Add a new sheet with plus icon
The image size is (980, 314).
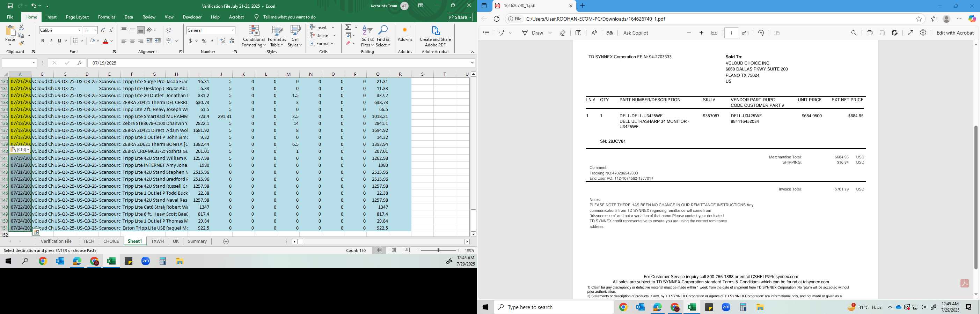[x=226, y=241]
